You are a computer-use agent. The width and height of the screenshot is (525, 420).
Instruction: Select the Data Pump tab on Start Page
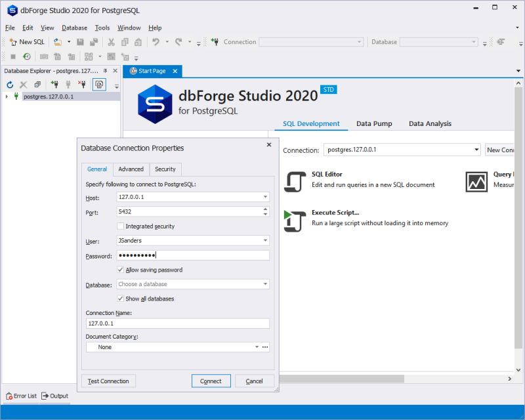pos(374,123)
